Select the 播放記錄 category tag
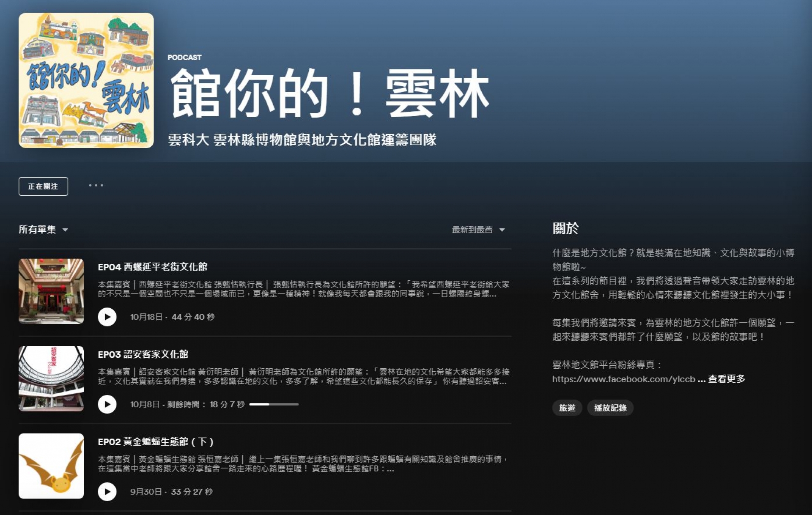 610,408
